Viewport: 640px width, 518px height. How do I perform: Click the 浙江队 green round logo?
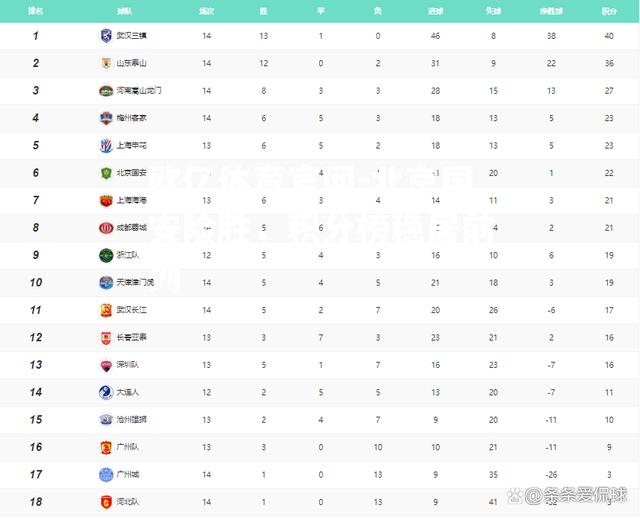pos(106,256)
